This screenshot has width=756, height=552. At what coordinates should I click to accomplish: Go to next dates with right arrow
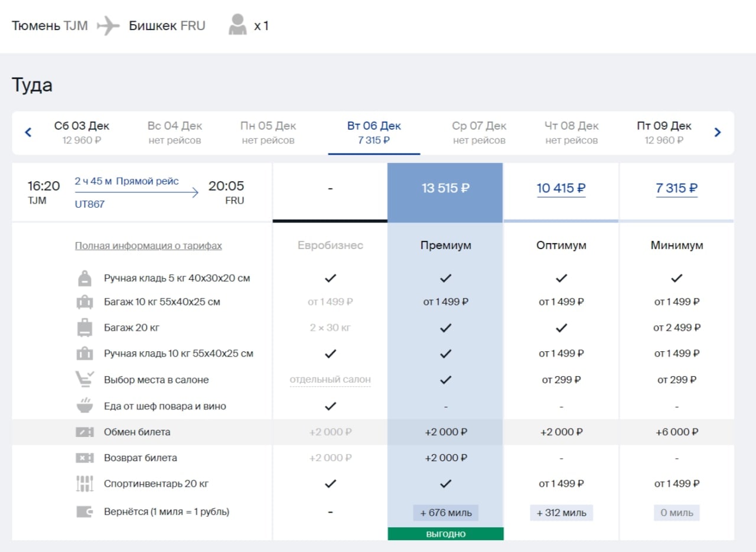pos(718,132)
